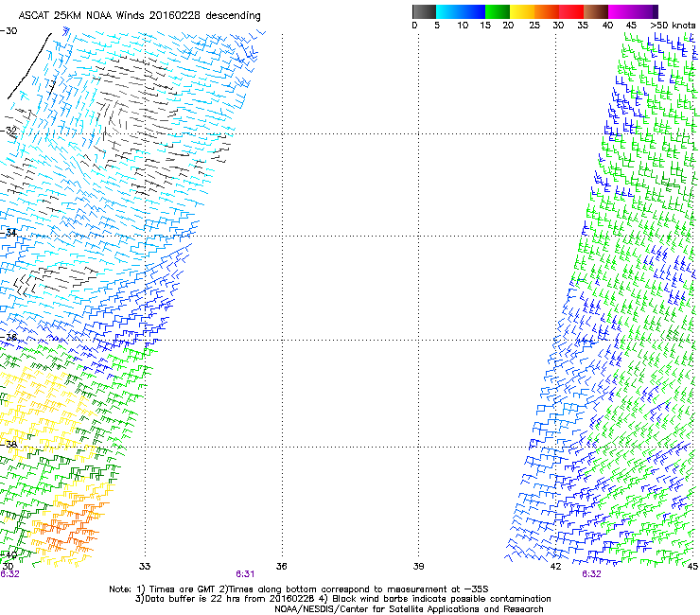Screen dimensions: 700x615
Task: Click the note 'Times are GMT' line
Action: click(x=299, y=589)
